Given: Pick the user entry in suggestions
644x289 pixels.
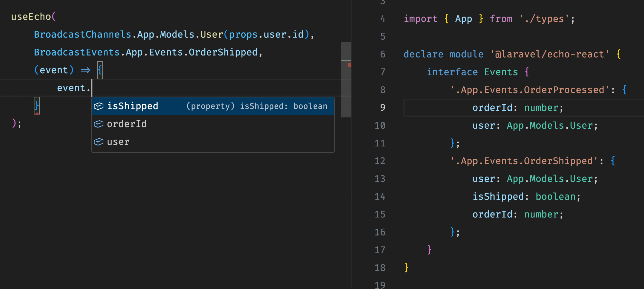Looking at the screenshot, I should tap(118, 142).
